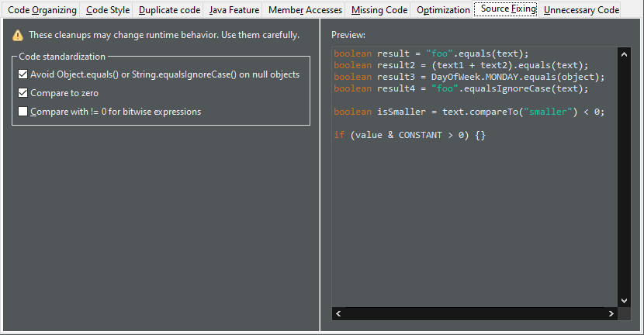
Task: Open the Optimization tab
Action: (x=443, y=10)
